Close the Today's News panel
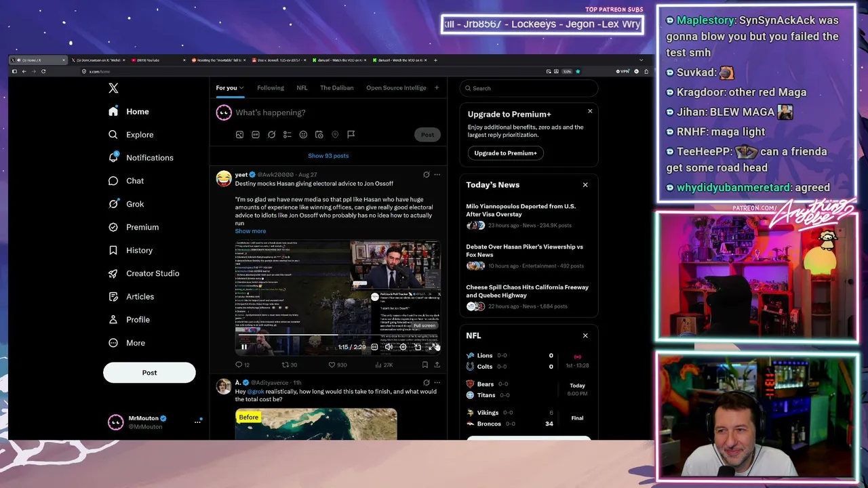868x488 pixels. tap(585, 185)
